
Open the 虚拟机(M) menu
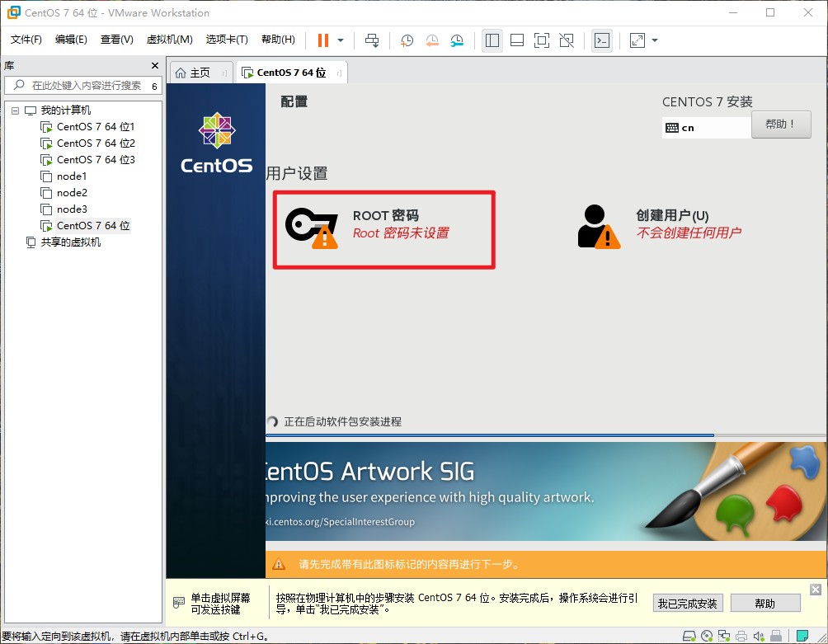pyautogui.click(x=170, y=40)
